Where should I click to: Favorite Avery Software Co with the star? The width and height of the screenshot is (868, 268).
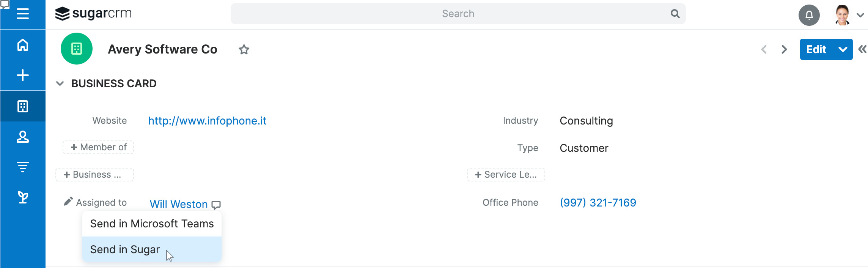point(244,50)
